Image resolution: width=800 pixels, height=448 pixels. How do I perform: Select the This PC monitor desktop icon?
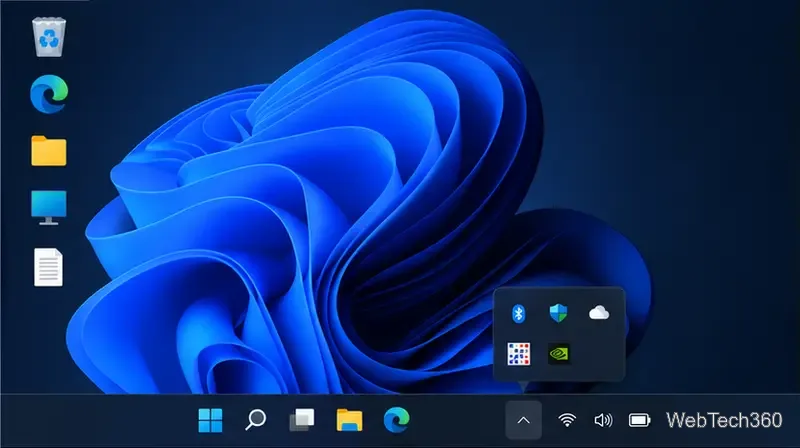coord(49,208)
